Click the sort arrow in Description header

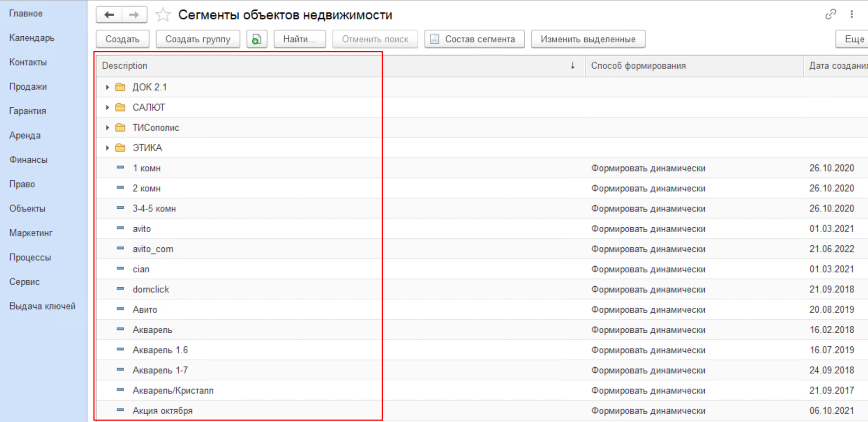(x=573, y=66)
